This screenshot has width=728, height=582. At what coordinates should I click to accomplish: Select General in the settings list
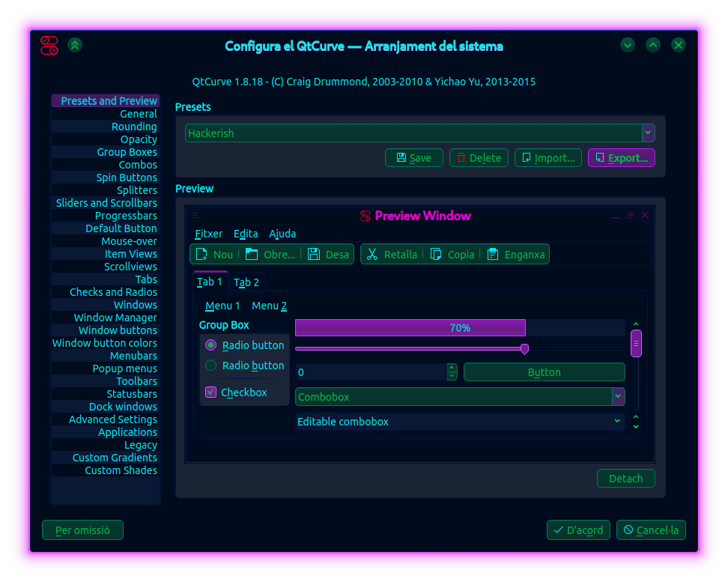pos(106,114)
